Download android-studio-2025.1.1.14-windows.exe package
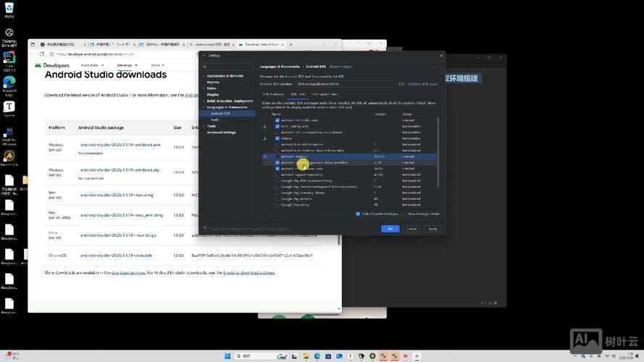 coord(120,145)
